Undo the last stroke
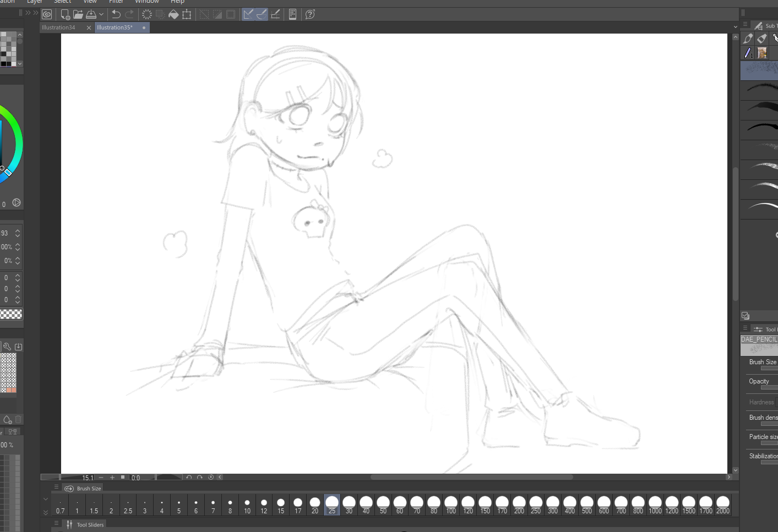The height and width of the screenshot is (532, 778). coord(116,14)
